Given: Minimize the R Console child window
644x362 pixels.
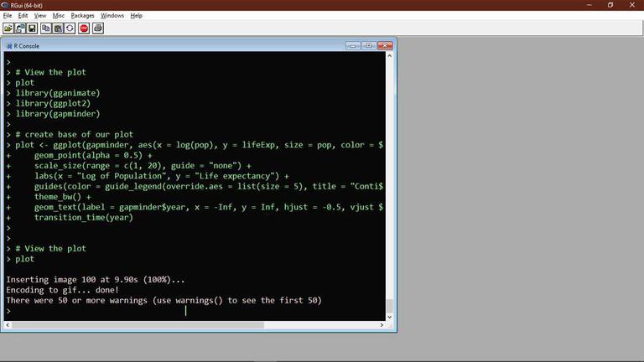Looking at the screenshot, I should [353, 45].
